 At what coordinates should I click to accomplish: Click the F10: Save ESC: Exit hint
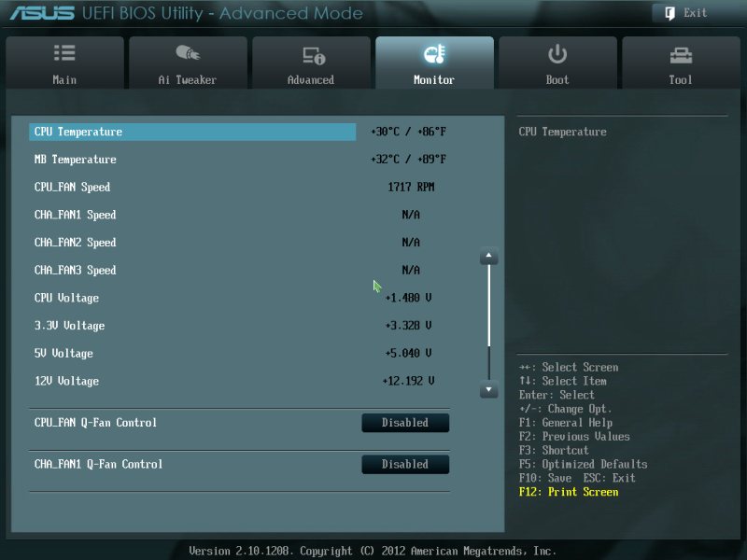(577, 478)
